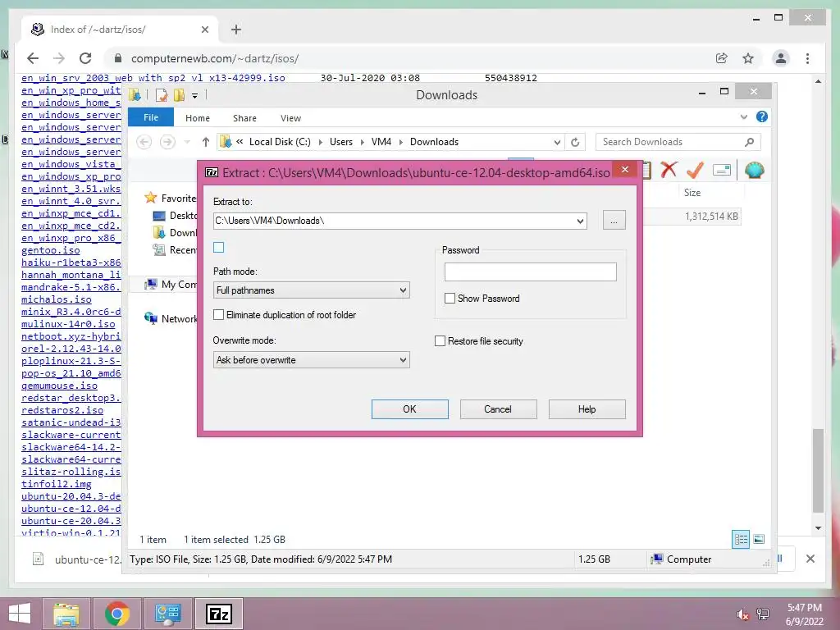Click the Up arrow in Explorer navigation
Screen dimensions: 840x630
(x=206, y=142)
